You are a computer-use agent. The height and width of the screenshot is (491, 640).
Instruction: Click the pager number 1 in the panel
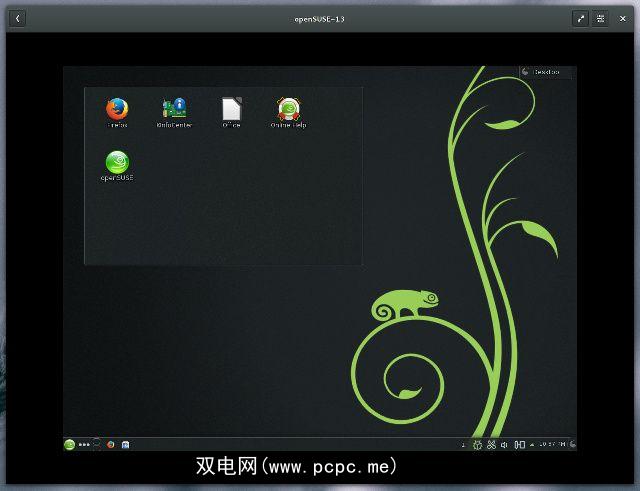(x=463, y=444)
